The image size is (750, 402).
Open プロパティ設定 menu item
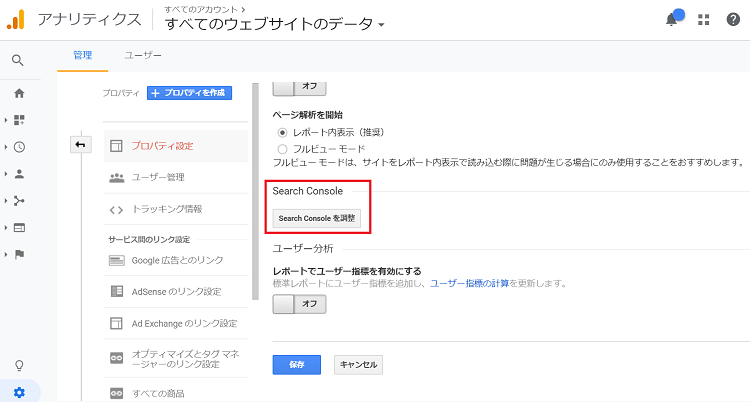click(x=176, y=146)
